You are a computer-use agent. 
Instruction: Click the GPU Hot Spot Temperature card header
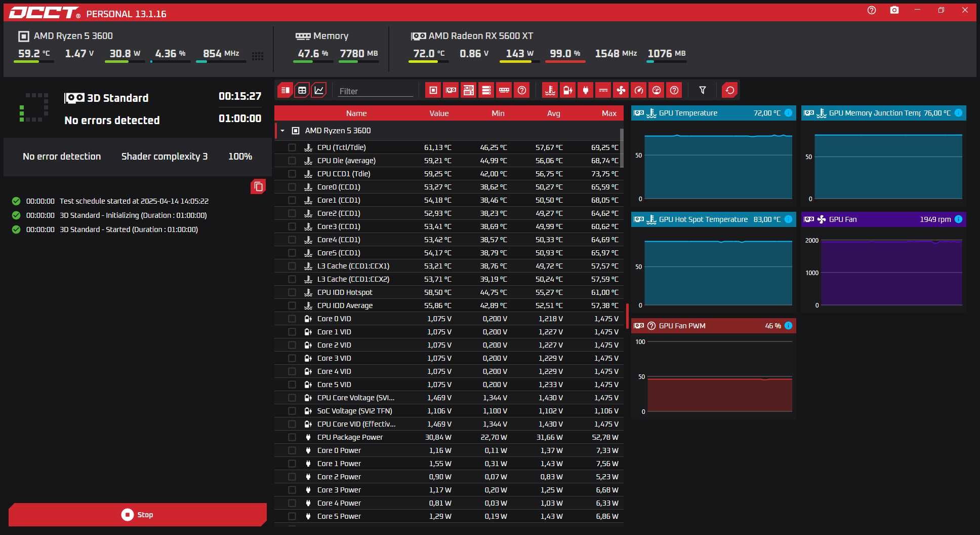coord(713,219)
